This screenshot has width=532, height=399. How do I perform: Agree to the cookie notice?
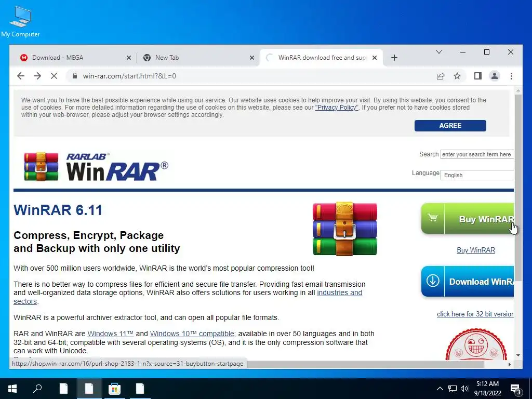pos(450,126)
